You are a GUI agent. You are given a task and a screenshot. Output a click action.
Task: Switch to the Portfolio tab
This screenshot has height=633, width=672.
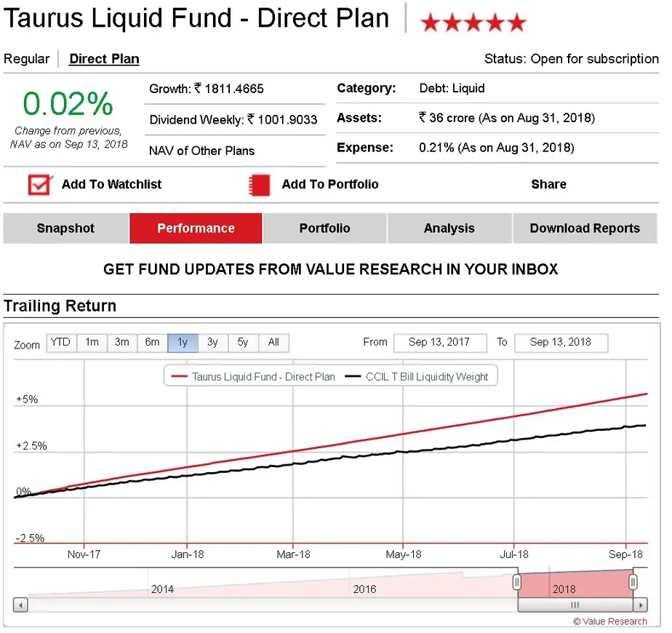325,228
